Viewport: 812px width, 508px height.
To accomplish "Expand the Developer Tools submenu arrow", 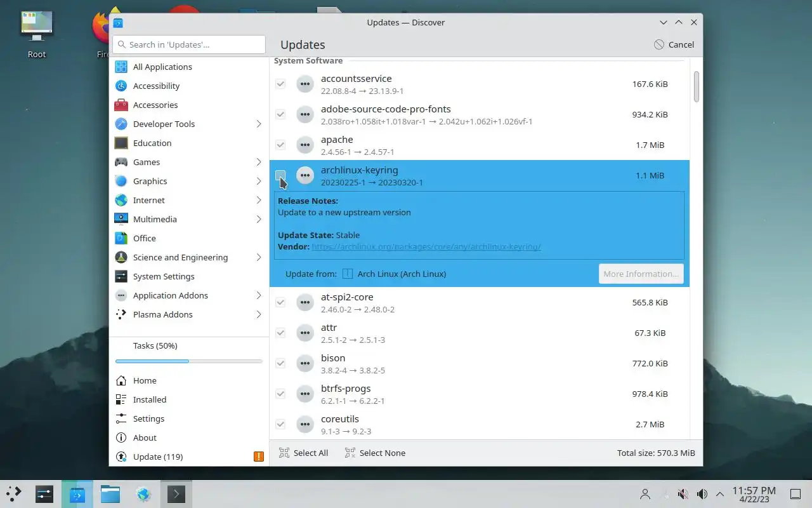I will 259,124.
